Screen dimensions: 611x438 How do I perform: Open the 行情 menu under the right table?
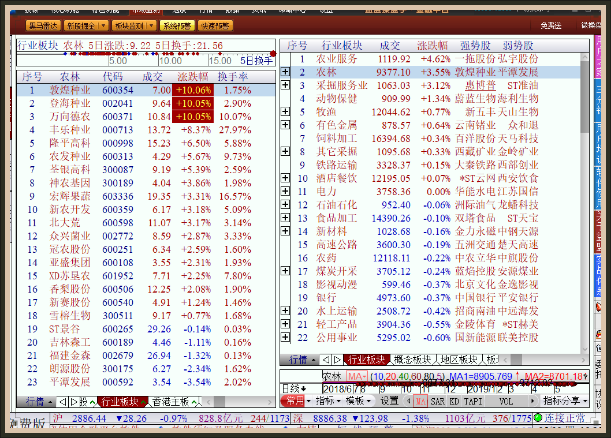pyautogui.click(x=302, y=359)
